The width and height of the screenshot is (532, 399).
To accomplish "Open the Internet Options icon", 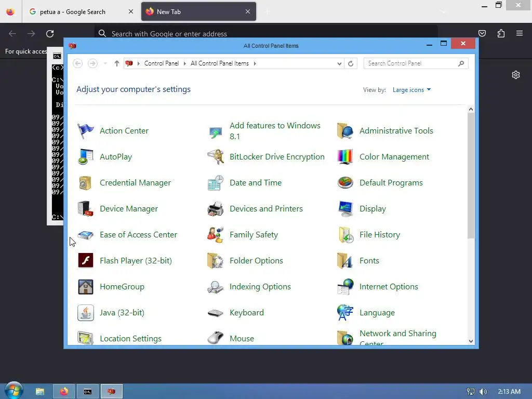I will (x=345, y=287).
